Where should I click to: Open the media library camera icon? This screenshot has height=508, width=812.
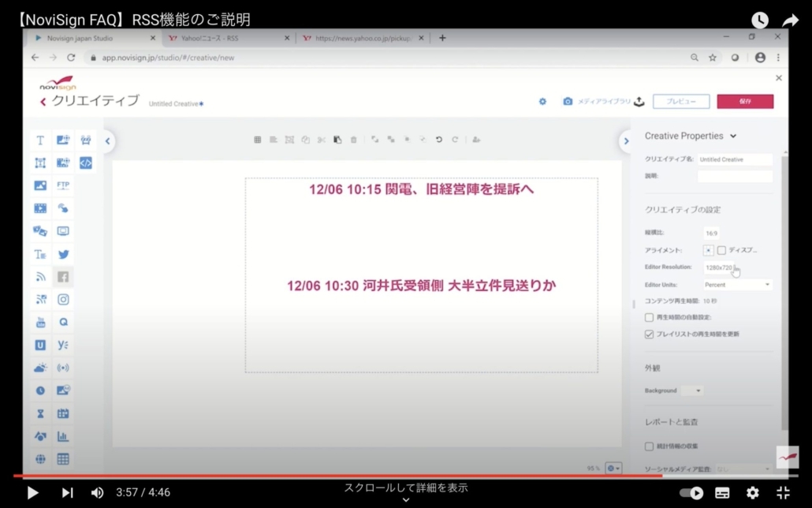(568, 102)
